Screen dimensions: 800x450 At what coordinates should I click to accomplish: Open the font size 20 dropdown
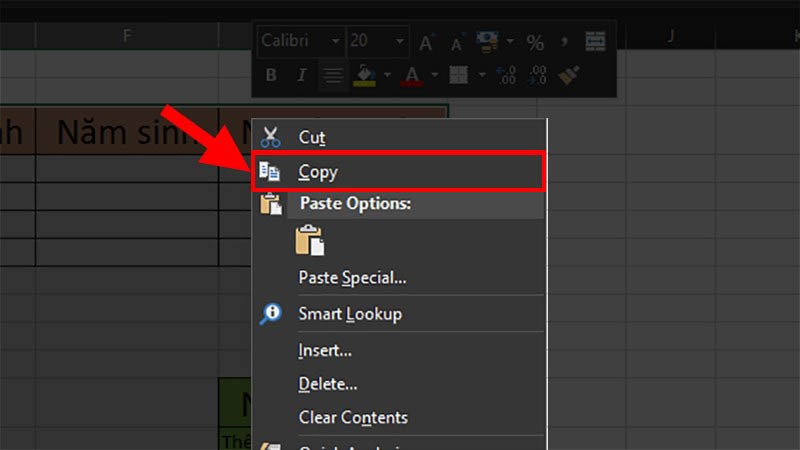[400, 42]
